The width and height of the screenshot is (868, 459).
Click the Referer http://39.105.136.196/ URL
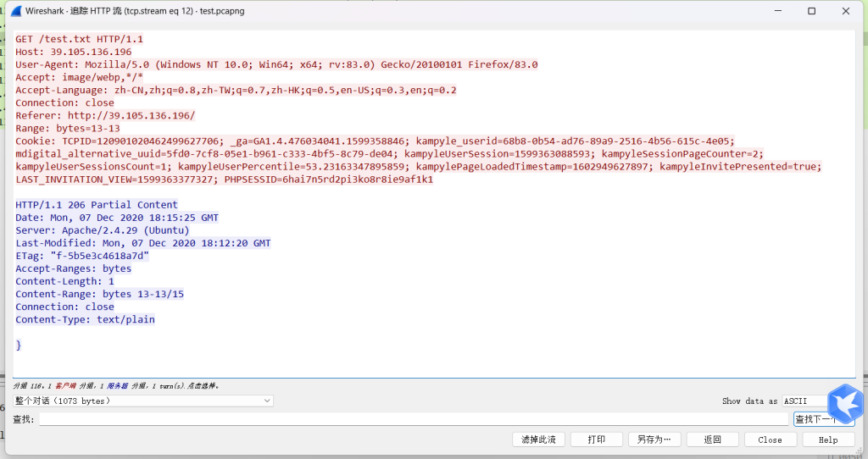click(x=131, y=115)
